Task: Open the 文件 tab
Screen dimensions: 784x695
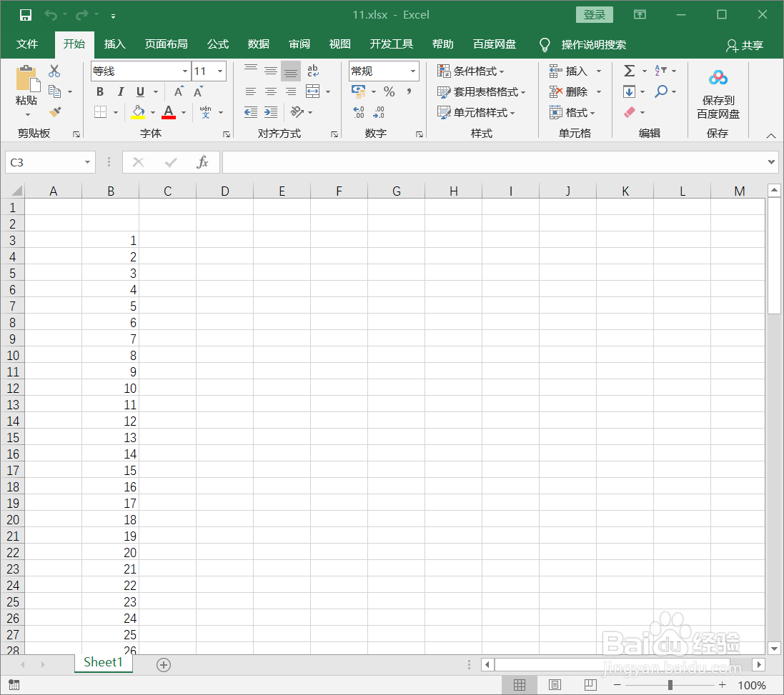Action: 27,44
